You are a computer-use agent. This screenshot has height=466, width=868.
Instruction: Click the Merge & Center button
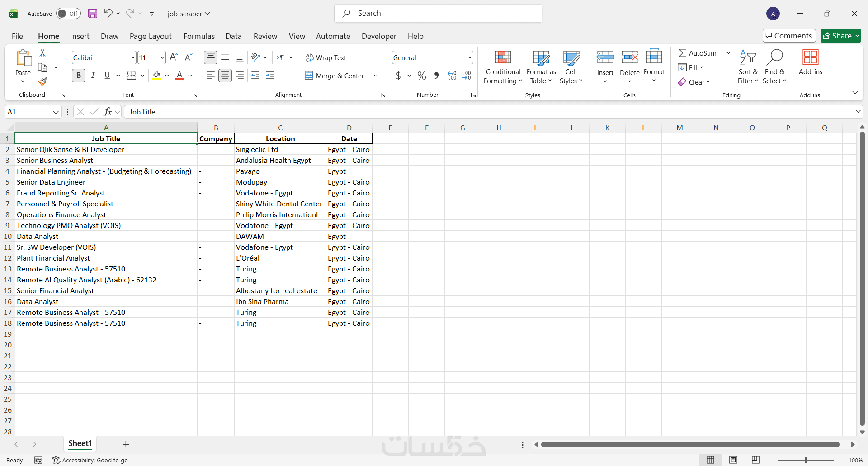point(334,76)
